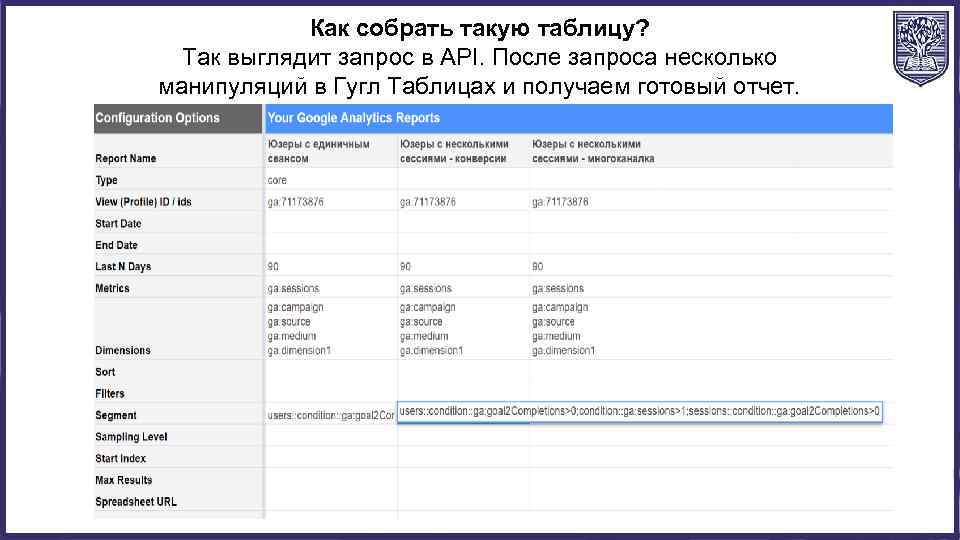Click the 'Start Date' row label
The width and height of the screenshot is (960, 540).
coord(118,223)
